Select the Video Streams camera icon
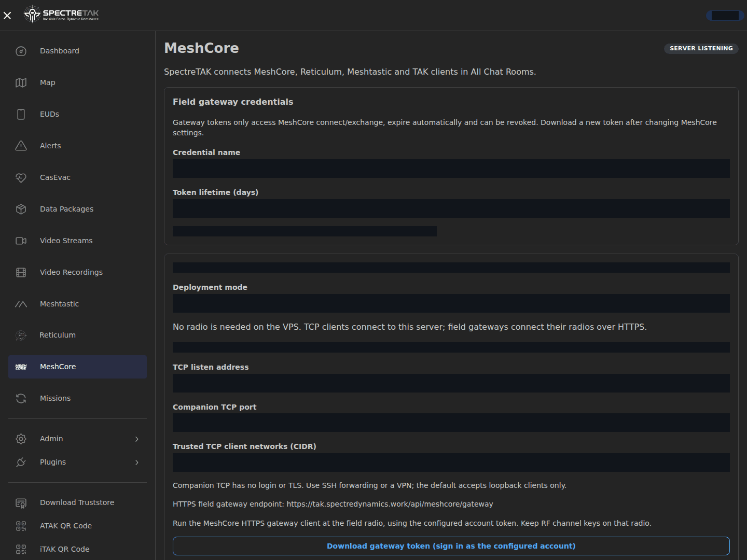 click(x=21, y=241)
